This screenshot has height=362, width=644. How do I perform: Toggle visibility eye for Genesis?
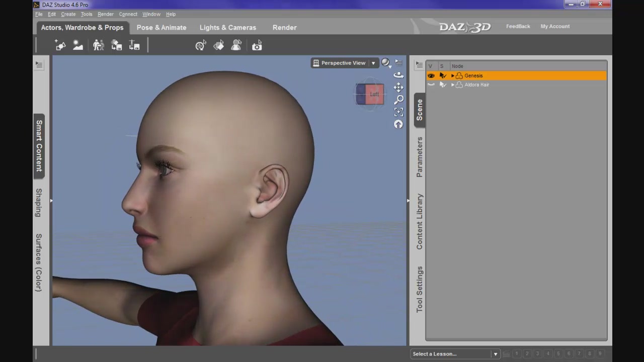click(431, 75)
